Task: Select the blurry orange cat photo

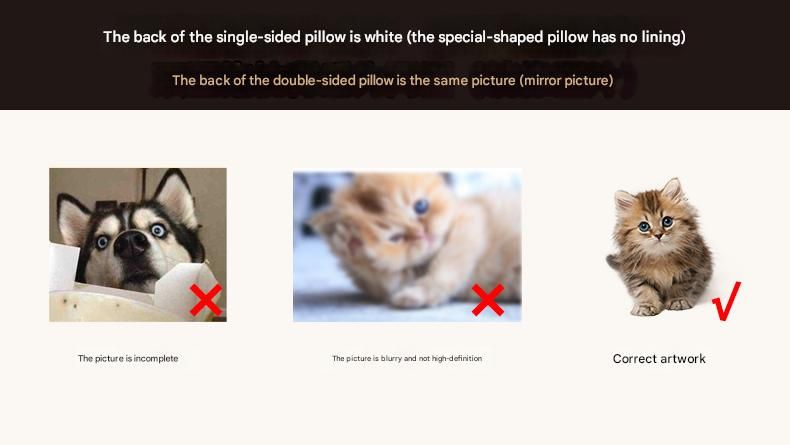Action: pyautogui.click(x=407, y=246)
